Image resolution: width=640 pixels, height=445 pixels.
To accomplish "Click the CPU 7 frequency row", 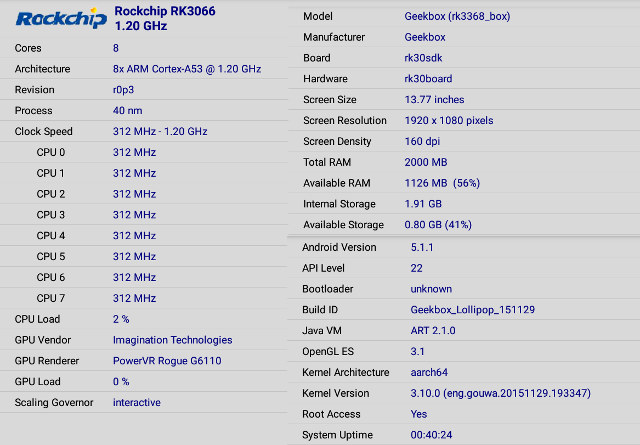I will tap(144, 298).
